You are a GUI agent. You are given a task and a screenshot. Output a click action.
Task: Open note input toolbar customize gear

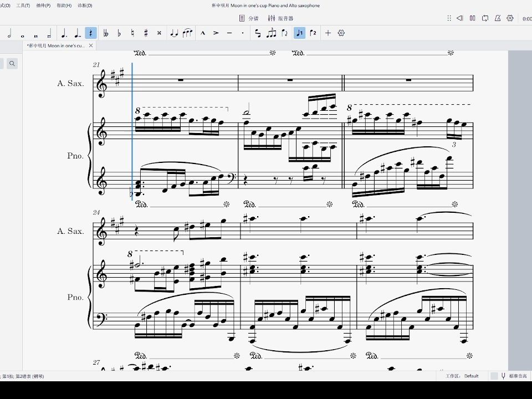[x=341, y=33]
